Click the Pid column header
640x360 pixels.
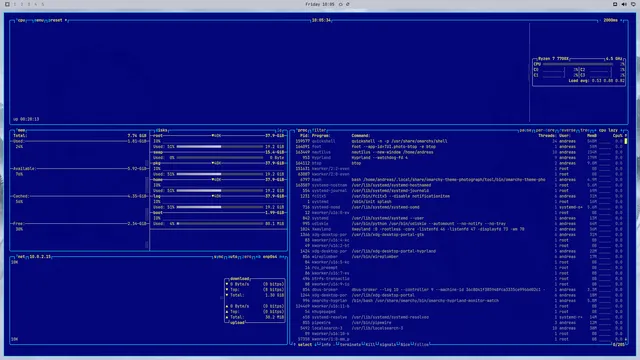[304, 136]
